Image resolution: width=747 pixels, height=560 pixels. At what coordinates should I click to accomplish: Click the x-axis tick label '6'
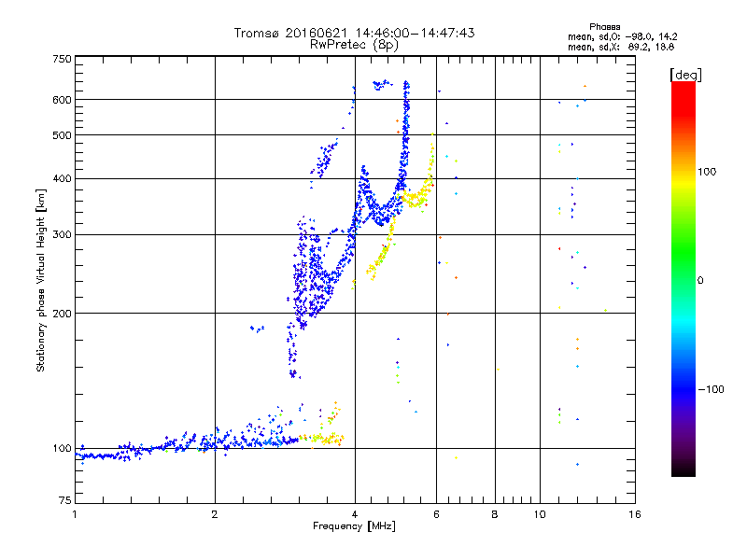[436, 514]
